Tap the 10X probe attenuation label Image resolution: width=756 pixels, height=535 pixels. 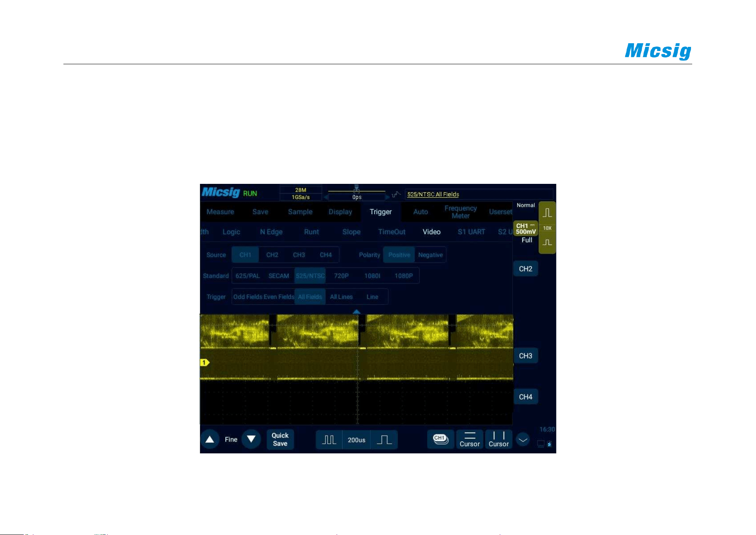click(x=547, y=228)
